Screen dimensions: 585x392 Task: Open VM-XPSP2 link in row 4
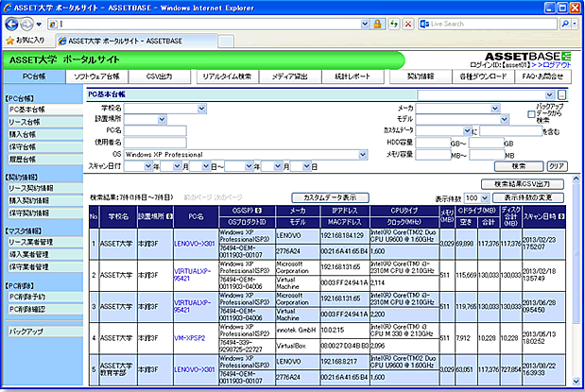(190, 338)
